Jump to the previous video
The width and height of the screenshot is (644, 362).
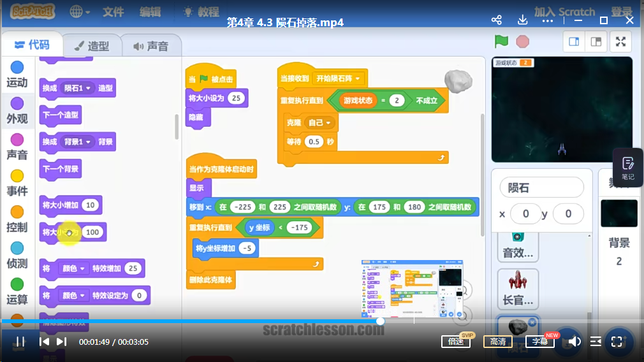[x=44, y=342]
